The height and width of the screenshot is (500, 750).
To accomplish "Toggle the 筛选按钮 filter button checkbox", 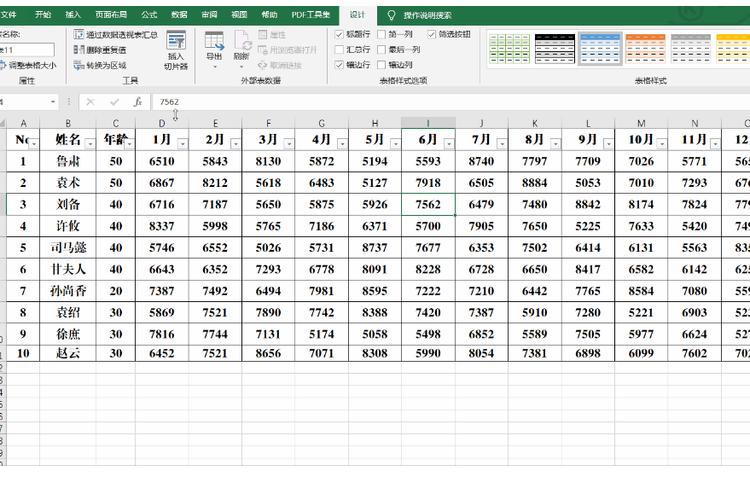I will pos(431,34).
